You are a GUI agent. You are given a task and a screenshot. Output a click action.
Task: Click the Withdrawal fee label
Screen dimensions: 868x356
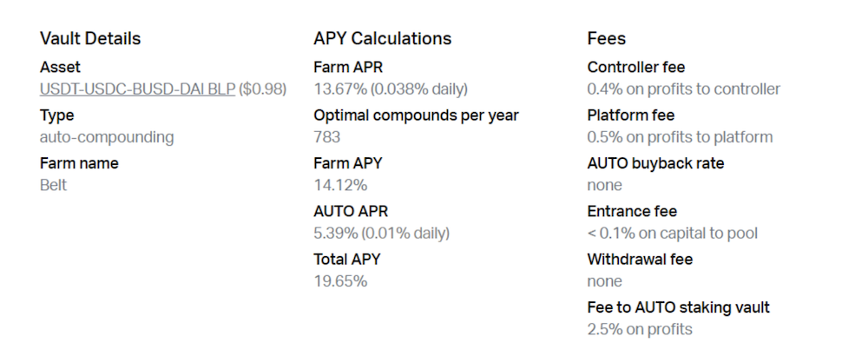pyautogui.click(x=640, y=259)
